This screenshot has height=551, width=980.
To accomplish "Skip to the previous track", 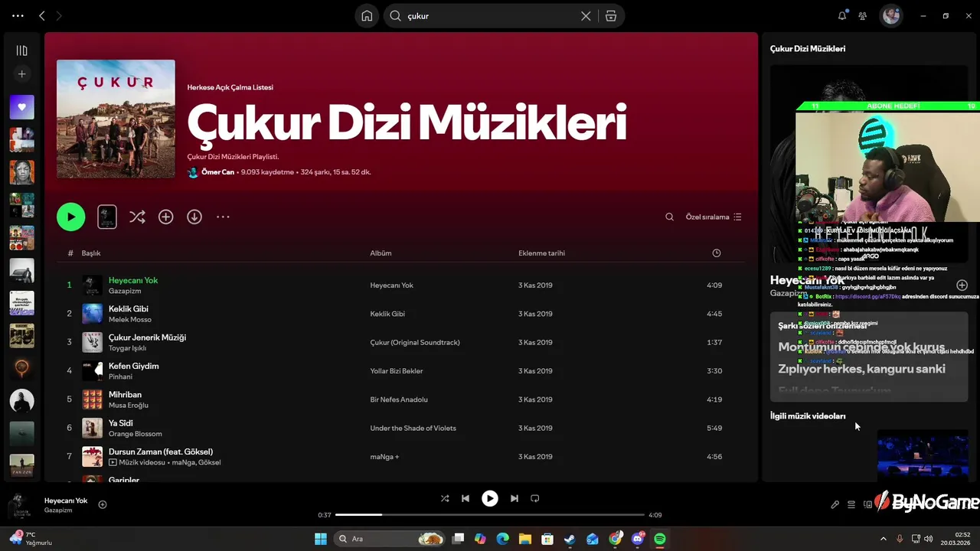I will tap(465, 498).
